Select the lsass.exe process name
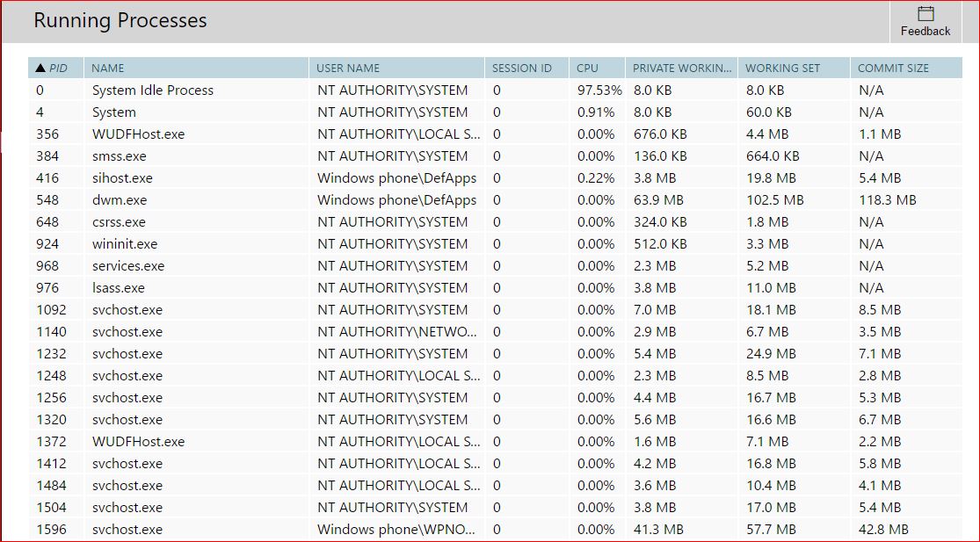Screen dimensions: 980x542 tap(118, 288)
